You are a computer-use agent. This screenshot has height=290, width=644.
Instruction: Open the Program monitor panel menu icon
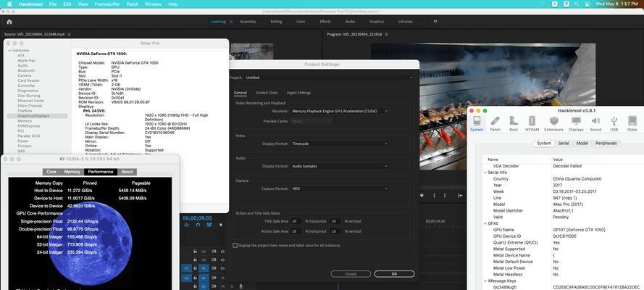pos(386,35)
